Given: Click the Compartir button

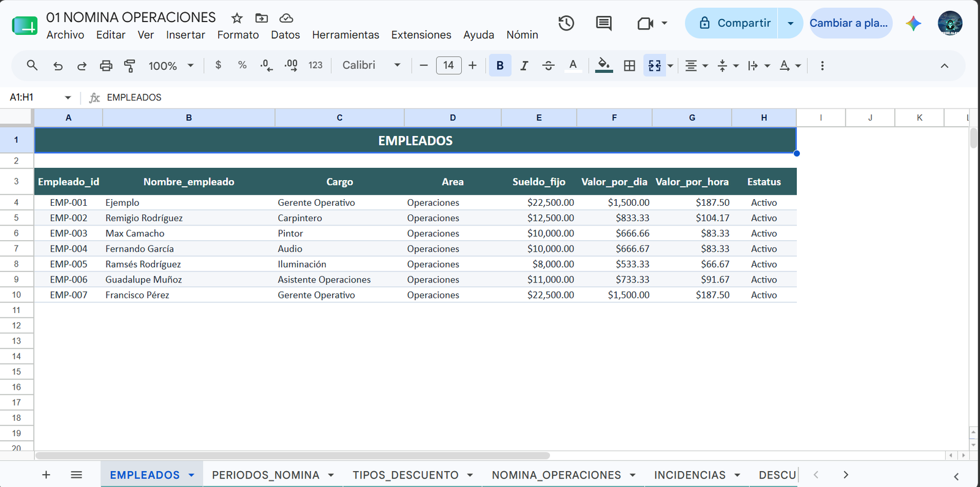Looking at the screenshot, I should pyautogui.click(x=731, y=23).
